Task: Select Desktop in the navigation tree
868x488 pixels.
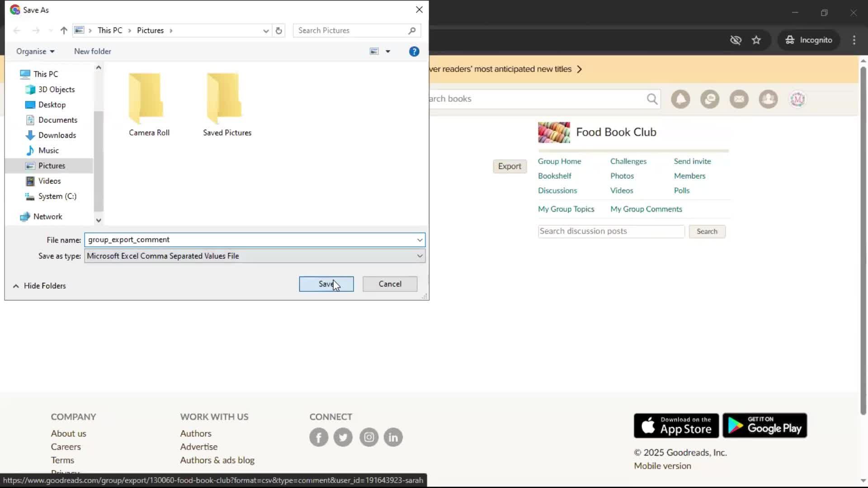Action: tap(52, 104)
